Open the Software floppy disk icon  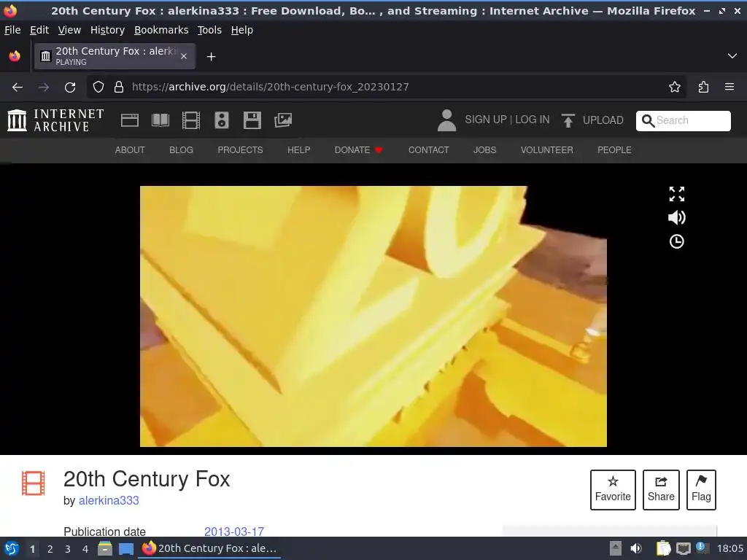pos(252,120)
